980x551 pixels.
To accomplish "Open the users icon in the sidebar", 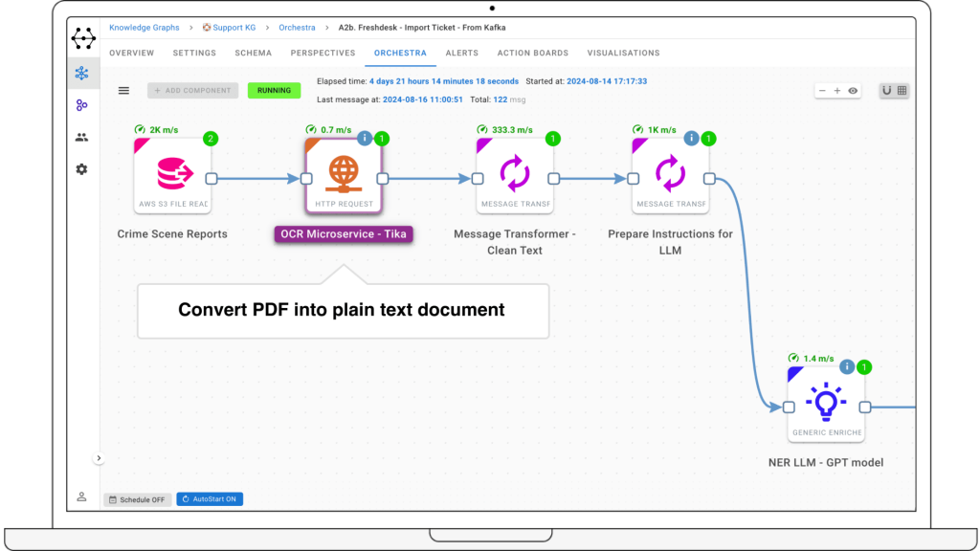I will 82,138.
